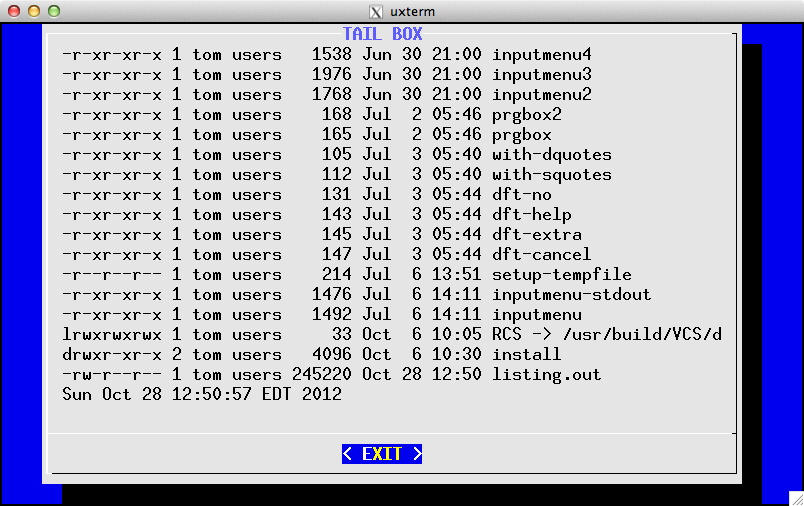
Task: Click the uxterm window title text
Action: [x=413, y=11]
